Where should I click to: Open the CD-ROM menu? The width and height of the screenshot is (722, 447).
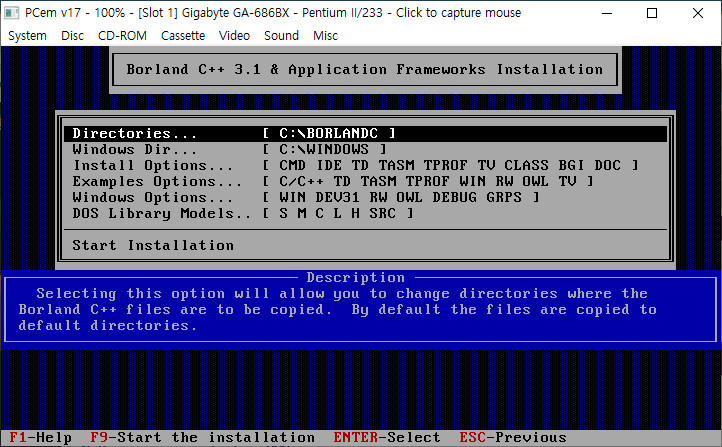pos(122,35)
